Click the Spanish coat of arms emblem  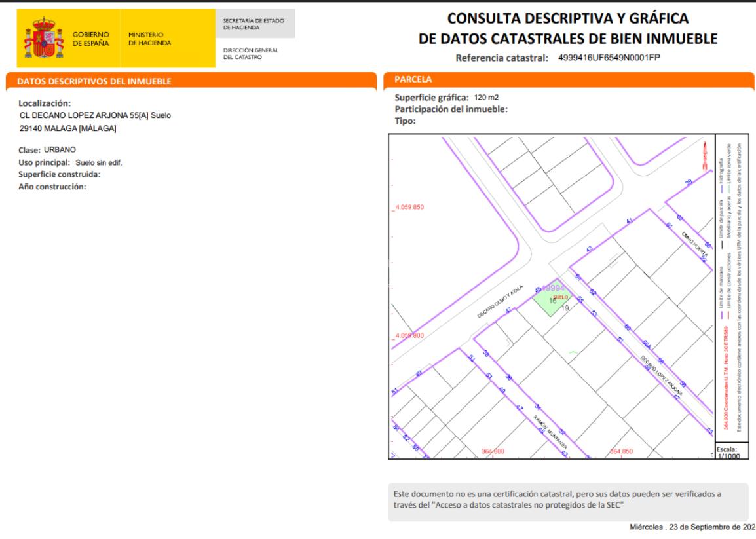[x=44, y=37]
